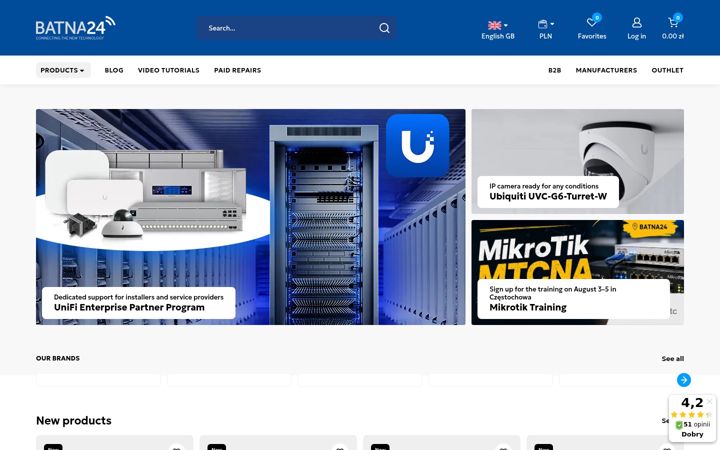The width and height of the screenshot is (720, 450).
Task: Go to BLOG menu item
Action: tap(114, 70)
